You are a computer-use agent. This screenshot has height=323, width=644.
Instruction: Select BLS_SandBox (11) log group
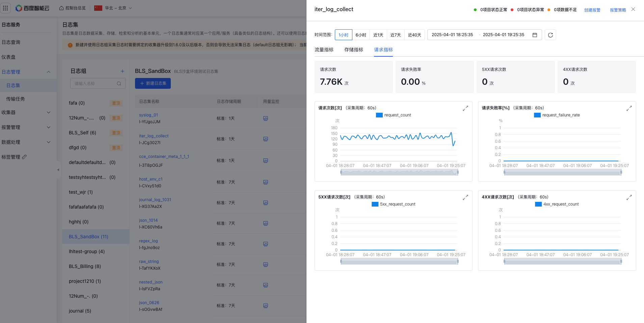[96, 237]
